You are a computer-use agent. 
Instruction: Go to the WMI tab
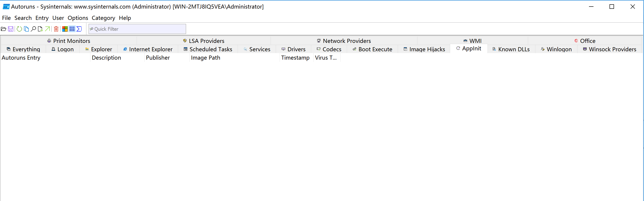pos(472,41)
